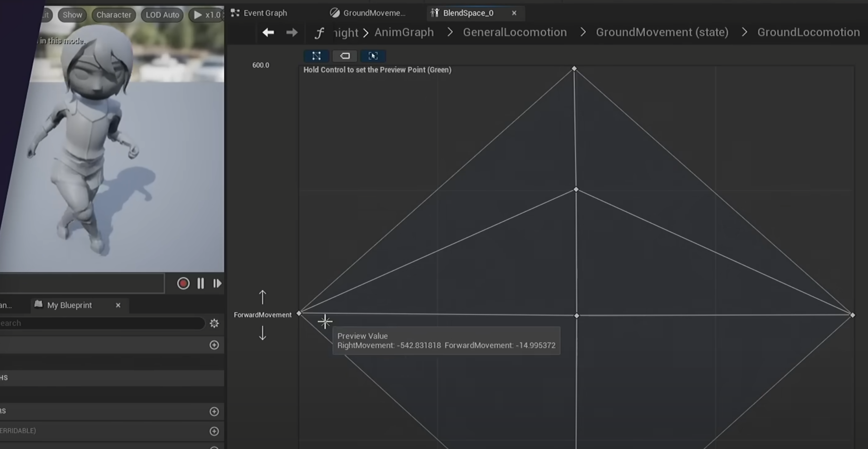Step forward one frame
Image resolution: width=868 pixels, height=449 pixels.
point(217,283)
